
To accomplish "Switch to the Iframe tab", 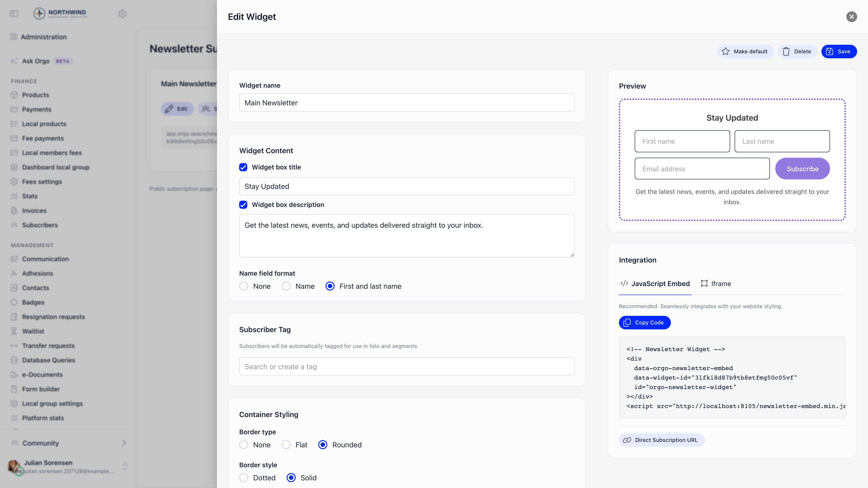I will coord(716,284).
